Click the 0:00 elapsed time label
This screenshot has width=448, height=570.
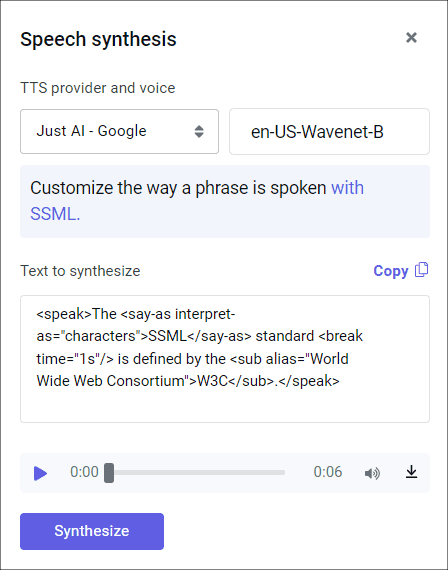(84, 472)
